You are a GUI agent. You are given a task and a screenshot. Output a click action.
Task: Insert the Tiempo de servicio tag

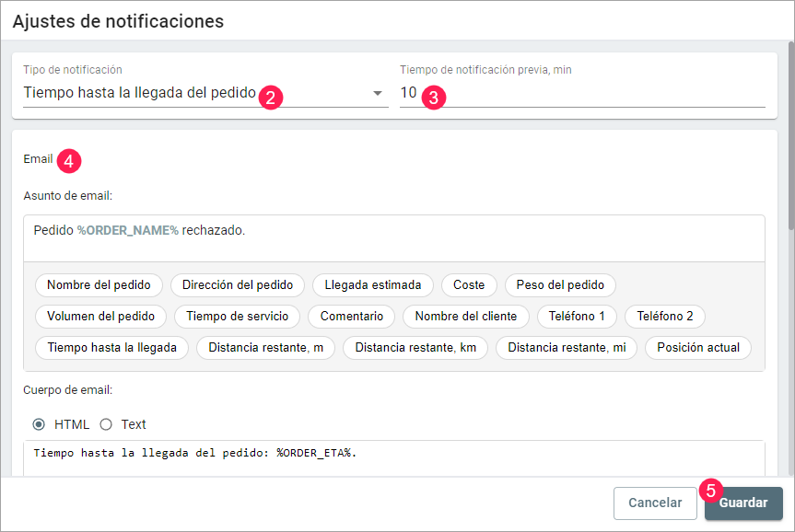click(237, 317)
